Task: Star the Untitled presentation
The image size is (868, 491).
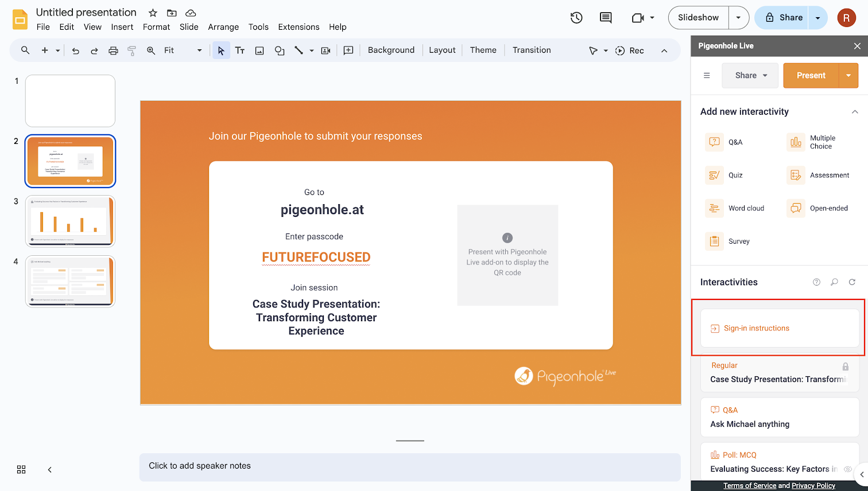Action: tap(153, 13)
